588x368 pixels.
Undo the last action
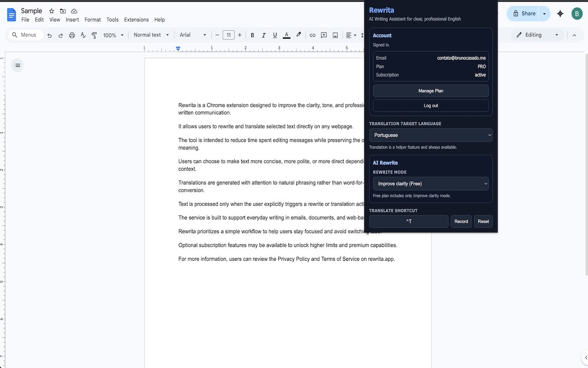coord(50,35)
